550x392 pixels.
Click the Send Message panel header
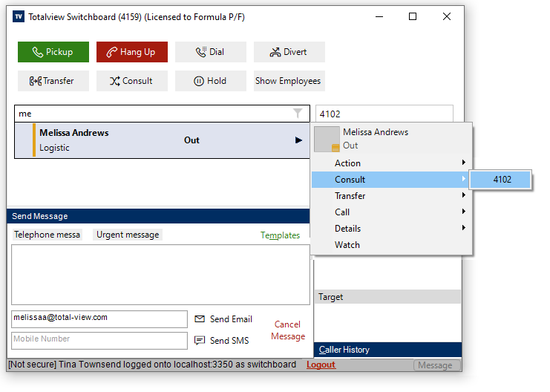(158, 216)
